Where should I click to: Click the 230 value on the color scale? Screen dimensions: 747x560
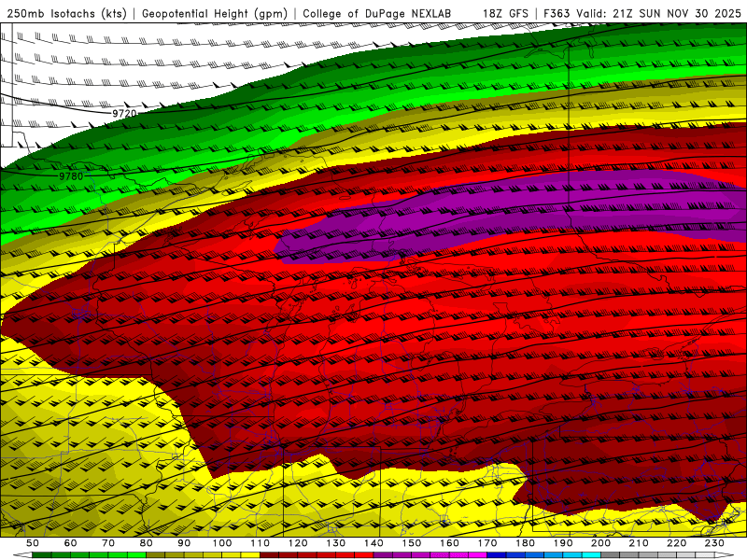(x=714, y=543)
